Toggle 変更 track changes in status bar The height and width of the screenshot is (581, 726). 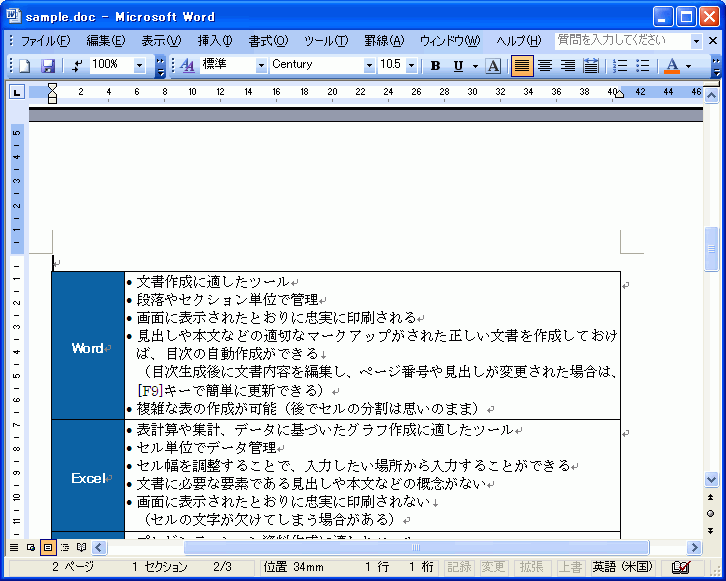coord(493,567)
